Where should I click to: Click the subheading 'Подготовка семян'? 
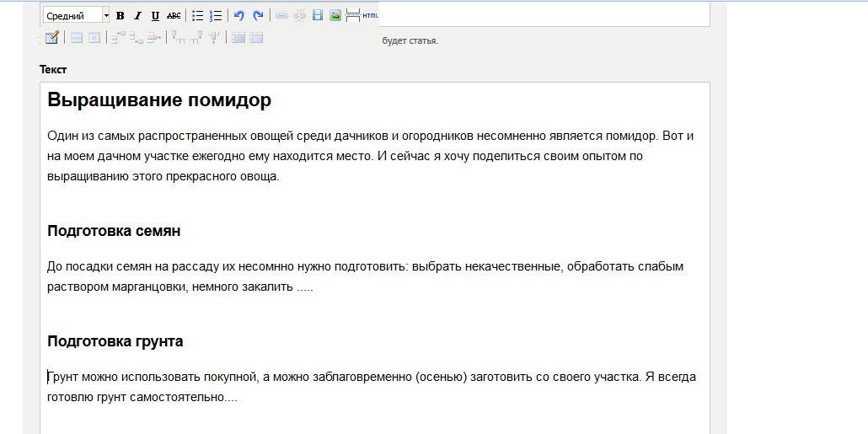click(114, 231)
